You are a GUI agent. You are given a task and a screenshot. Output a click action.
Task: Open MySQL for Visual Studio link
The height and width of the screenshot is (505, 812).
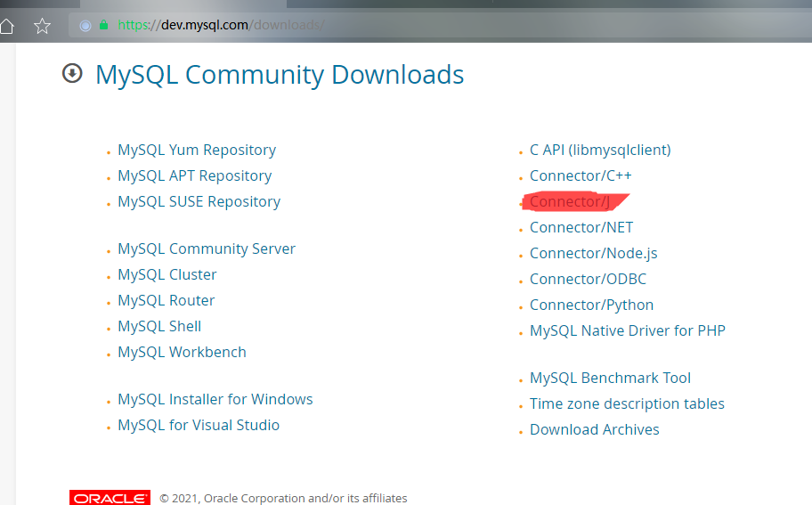[x=199, y=425]
